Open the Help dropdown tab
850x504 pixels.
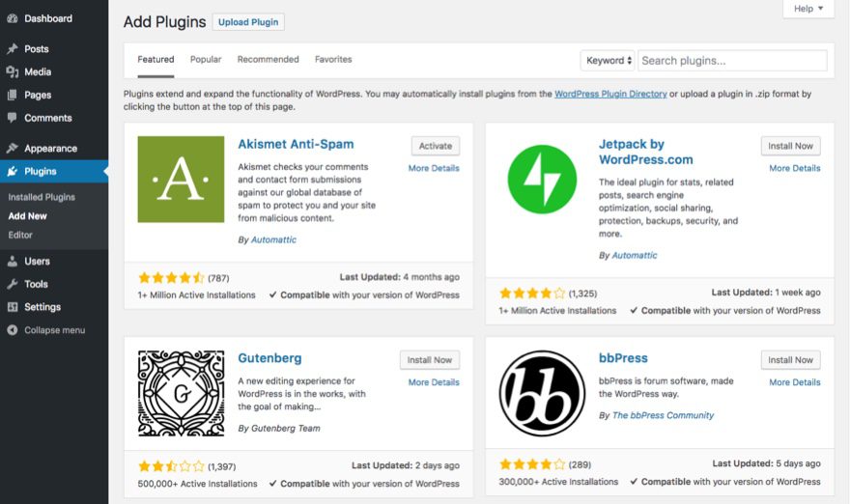tap(808, 9)
